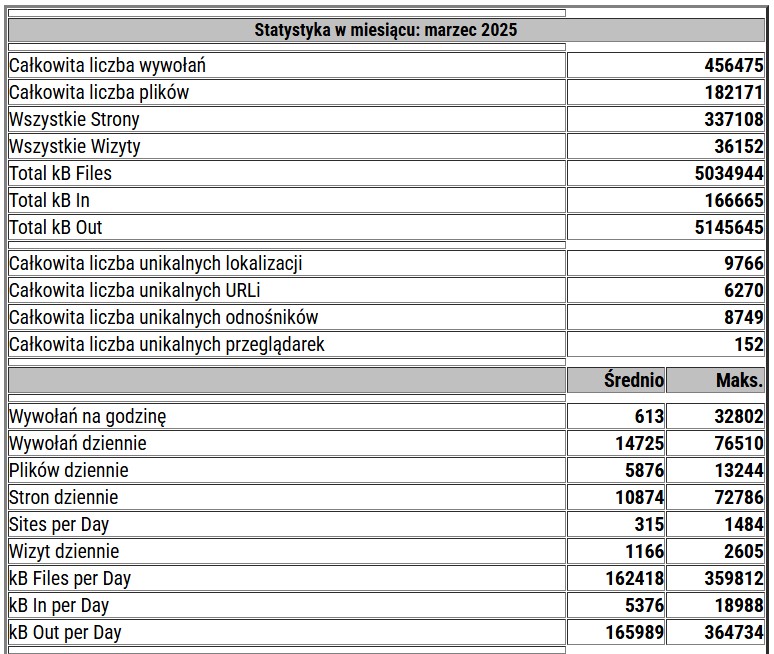Screen dimensions: 774x654
Task: Click the 'Średnio' column header
Action: 633,380
